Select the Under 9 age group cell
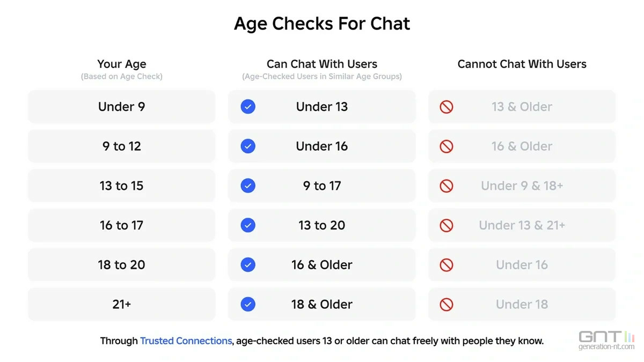The image size is (644, 362). [122, 107]
